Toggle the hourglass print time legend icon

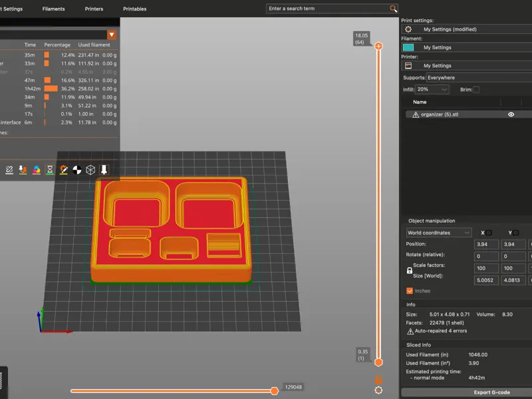50,170
